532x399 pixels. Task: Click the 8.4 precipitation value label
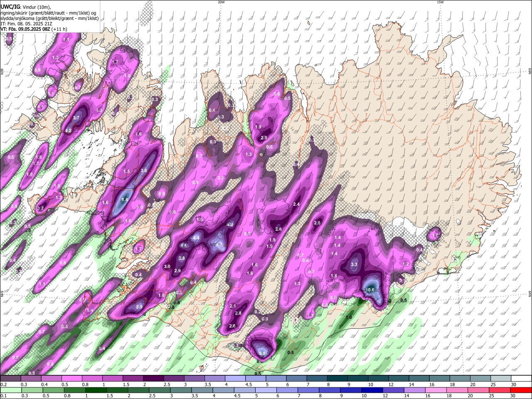tap(125, 199)
